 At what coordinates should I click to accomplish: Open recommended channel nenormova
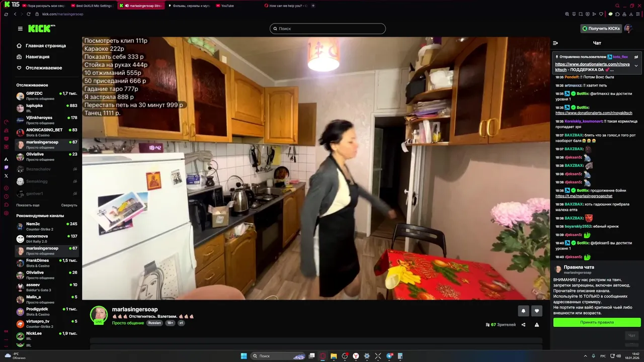pyautogui.click(x=46, y=238)
